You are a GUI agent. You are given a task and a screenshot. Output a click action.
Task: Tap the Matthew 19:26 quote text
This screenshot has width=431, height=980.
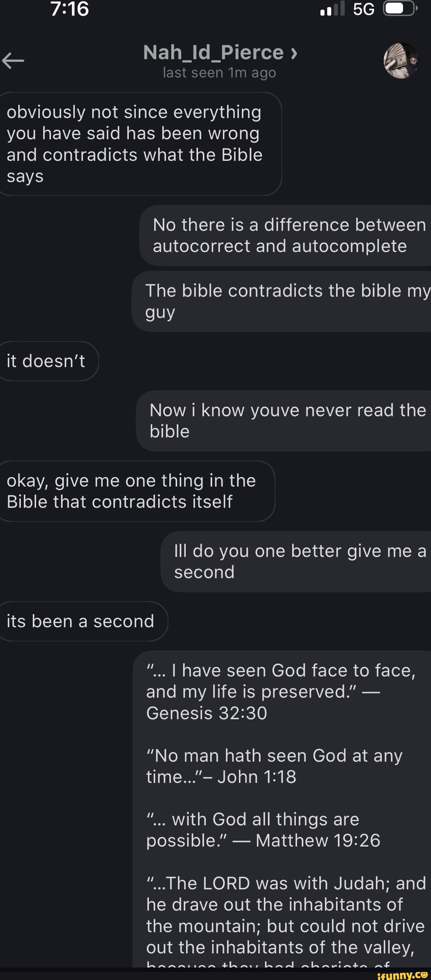tap(263, 830)
